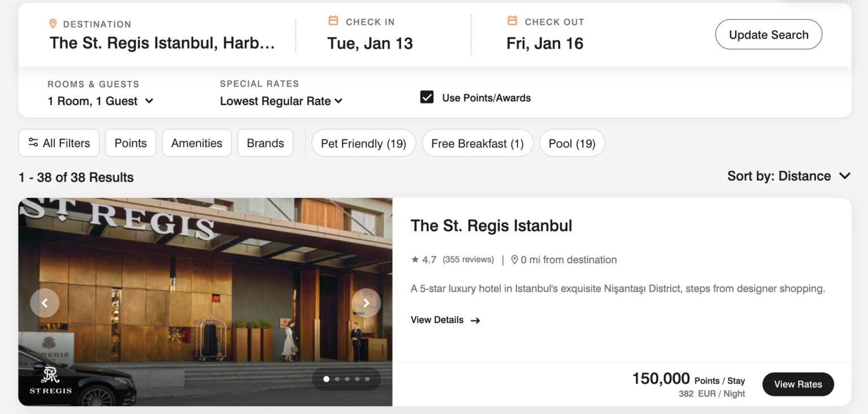Enable the Free Breakfast filter
868x414 pixels.
[478, 143]
